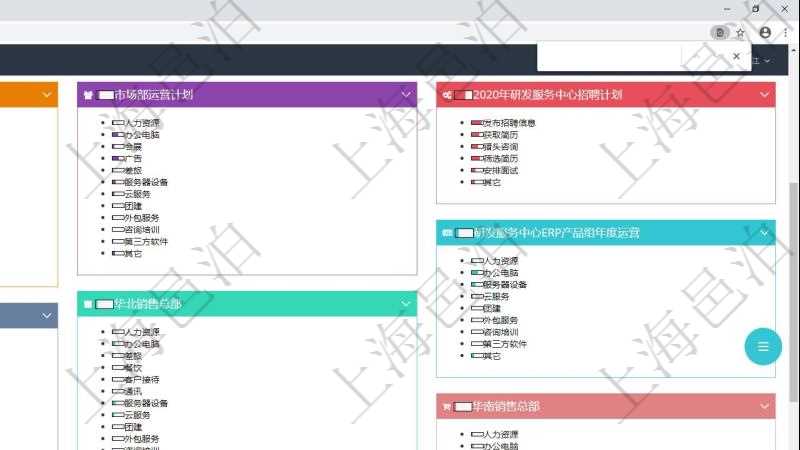Open the browser profile avatar icon

[765, 32]
